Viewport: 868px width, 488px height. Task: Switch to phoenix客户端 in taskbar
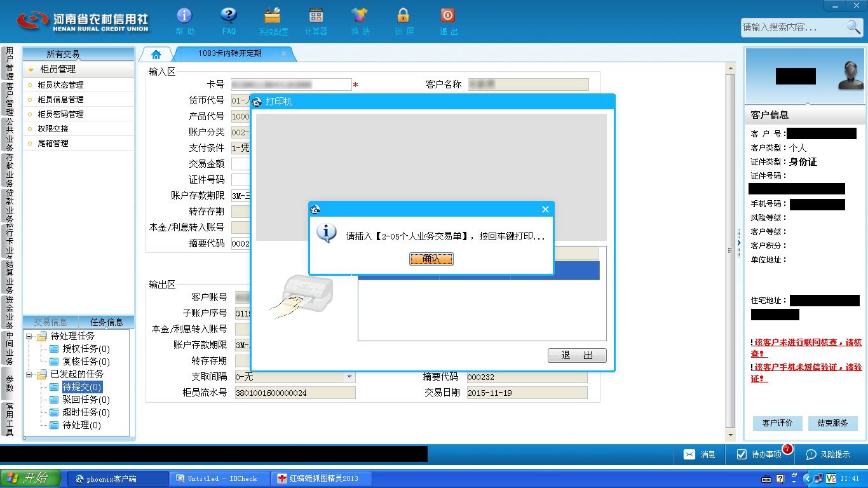tap(118, 478)
